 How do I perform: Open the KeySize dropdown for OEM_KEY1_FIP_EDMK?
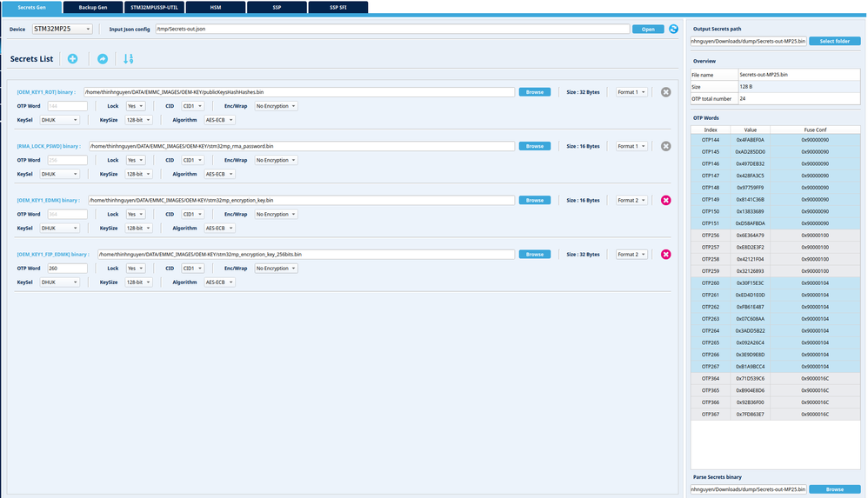138,282
